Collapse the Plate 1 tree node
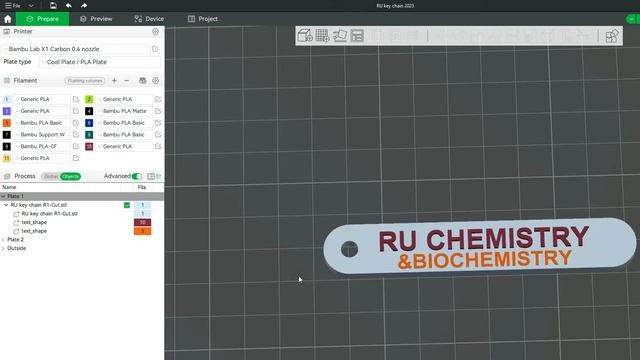640x360 pixels. coord(3,196)
